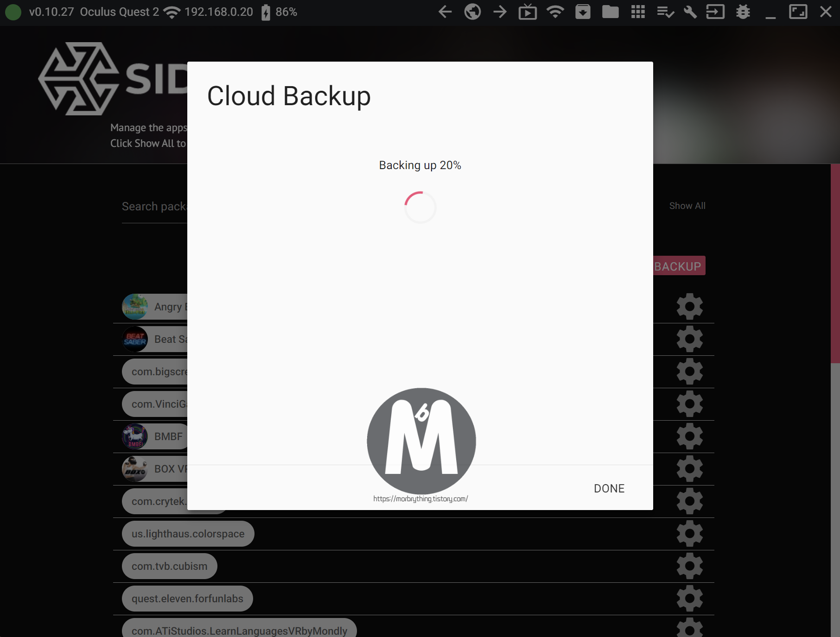Click the "Oculus Quest 2" device name
840x637 pixels.
(x=119, y=12)
